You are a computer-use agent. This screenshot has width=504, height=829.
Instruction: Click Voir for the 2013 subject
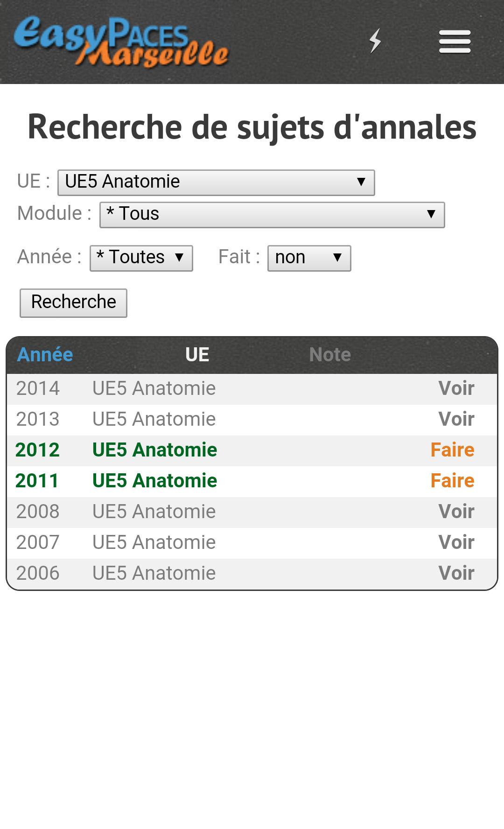pyautogui.click(x=456, y=419)
